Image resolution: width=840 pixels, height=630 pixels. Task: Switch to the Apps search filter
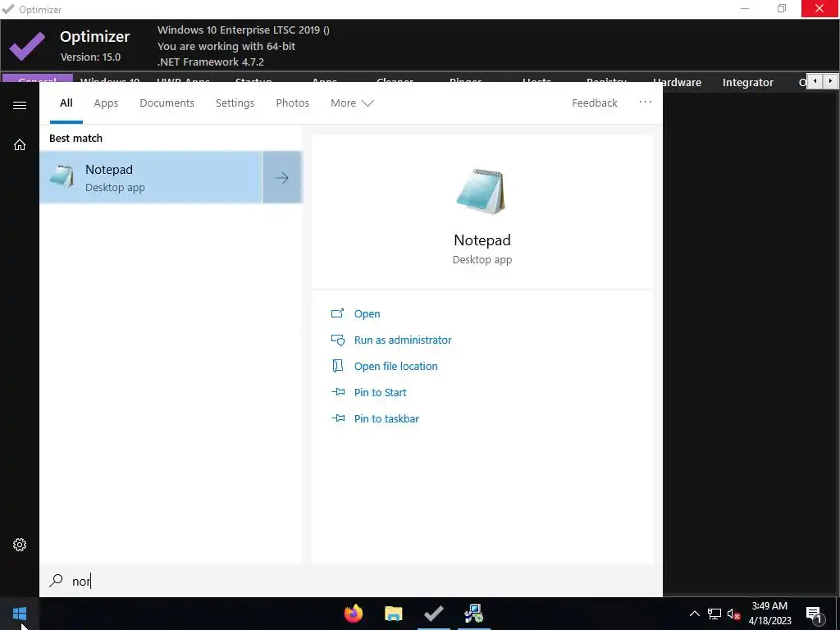point(106,103)
